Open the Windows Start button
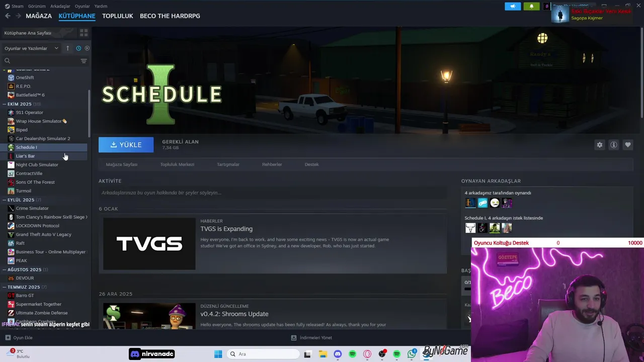 coord(218,354)
